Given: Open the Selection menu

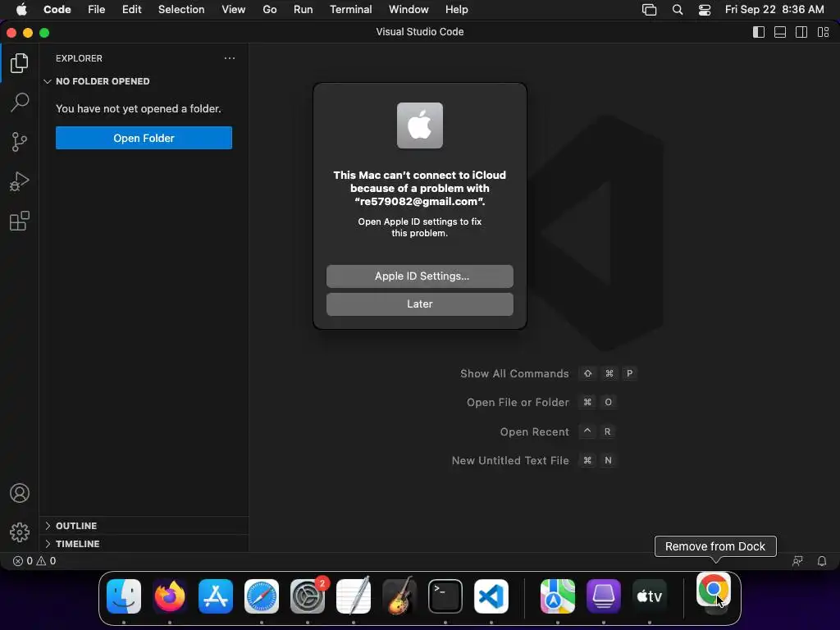Looking at the screenshot, I should coord(181,10).
